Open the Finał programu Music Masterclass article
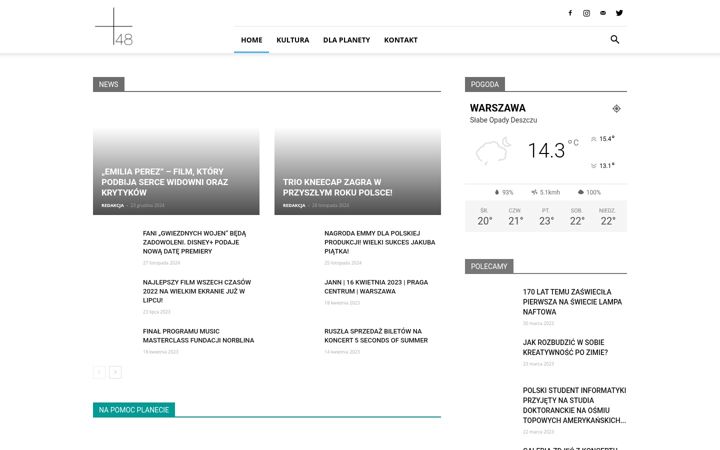The image size is (720, 450). [x=198, y=336]
